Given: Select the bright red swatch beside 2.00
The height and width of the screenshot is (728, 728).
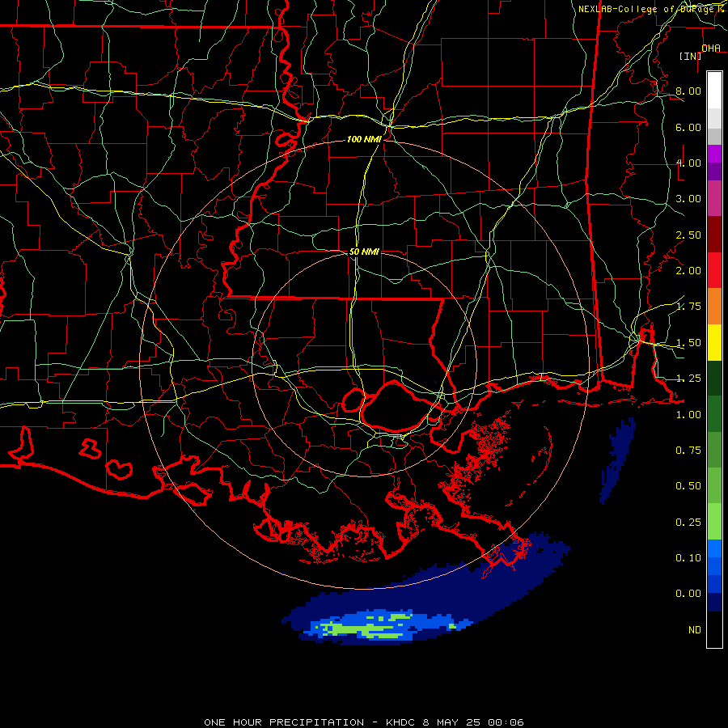Looking at the screenshot, I should tap(714, 270).
